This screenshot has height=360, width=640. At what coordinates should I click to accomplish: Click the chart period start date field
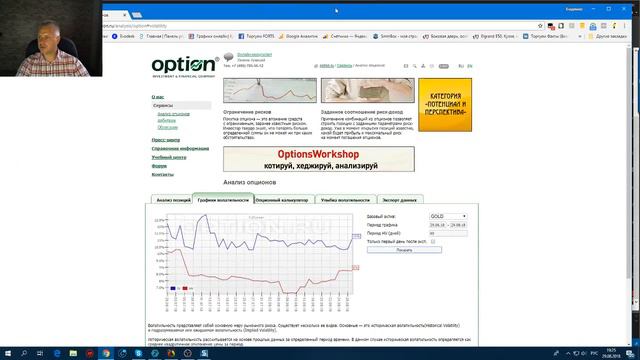coord(438,225)
